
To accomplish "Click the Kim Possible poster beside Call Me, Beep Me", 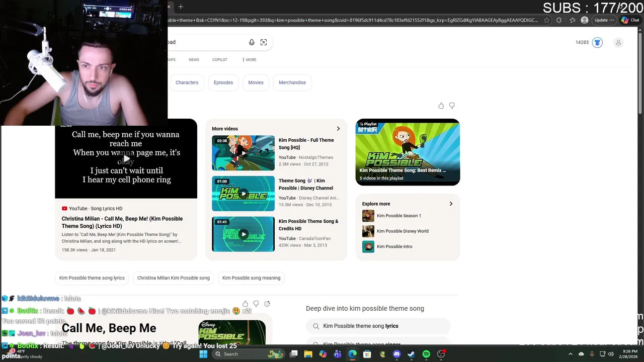I will tap(232, 332).
